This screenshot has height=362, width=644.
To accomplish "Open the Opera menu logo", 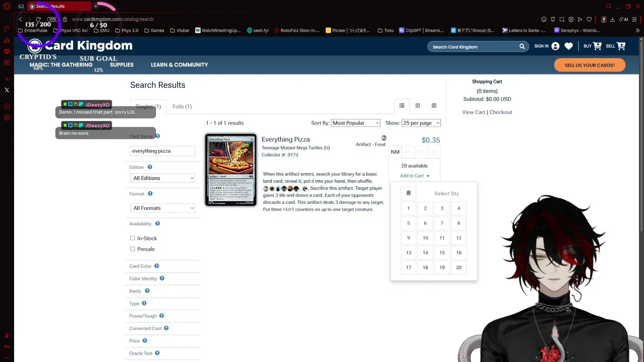I will (7, 7).
